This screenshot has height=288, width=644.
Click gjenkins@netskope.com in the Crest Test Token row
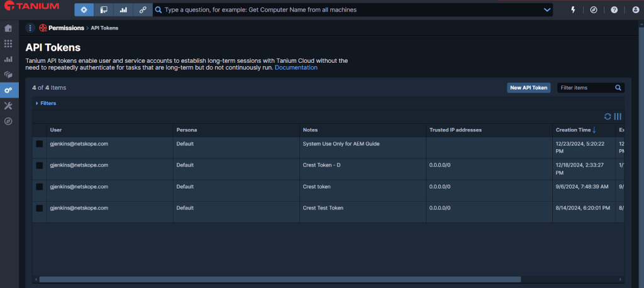pos(79,208)
